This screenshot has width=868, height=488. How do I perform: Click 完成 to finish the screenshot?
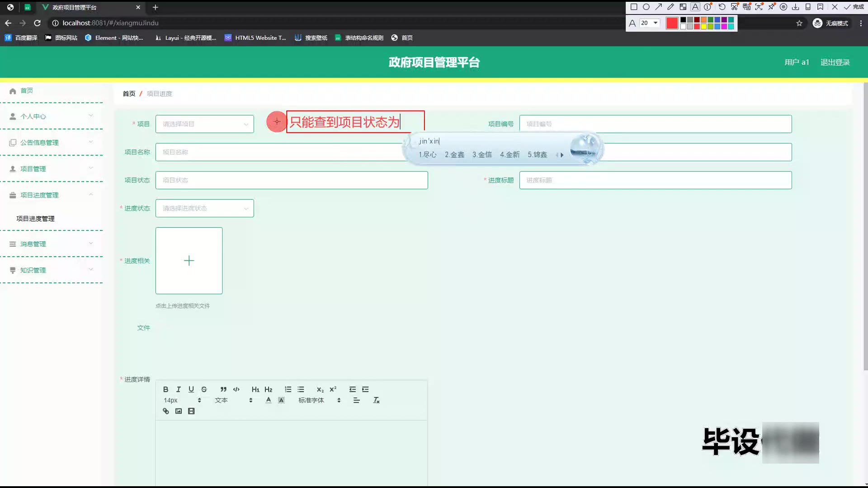854,7
